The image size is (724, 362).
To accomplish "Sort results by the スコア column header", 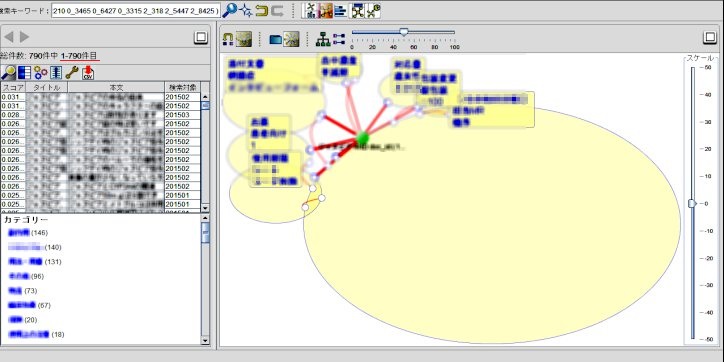I will (x=13, y=87).
